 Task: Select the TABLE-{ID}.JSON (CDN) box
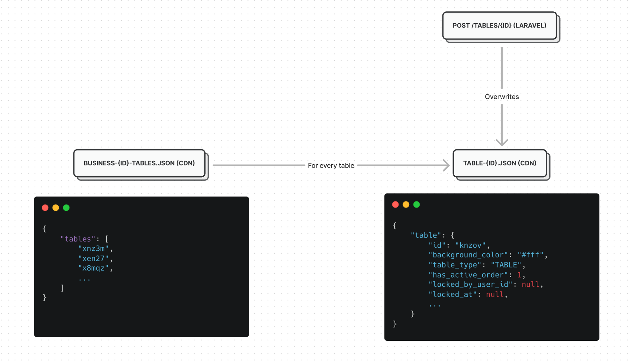[499, 163]
